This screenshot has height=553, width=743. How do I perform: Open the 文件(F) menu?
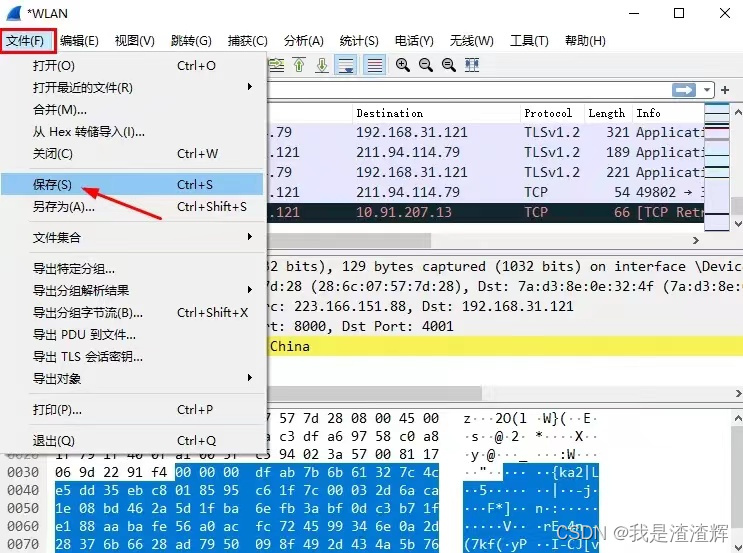coord(25,41)
